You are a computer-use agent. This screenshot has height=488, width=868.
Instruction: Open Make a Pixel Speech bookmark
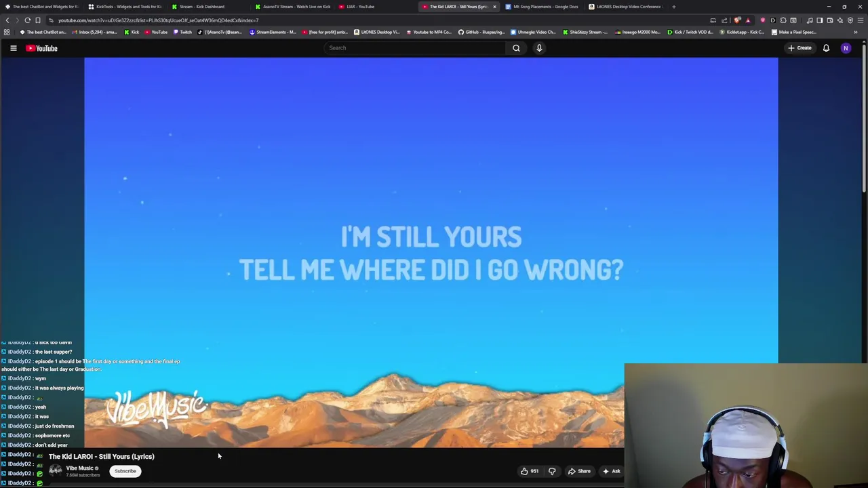click(x=794, y=32)
